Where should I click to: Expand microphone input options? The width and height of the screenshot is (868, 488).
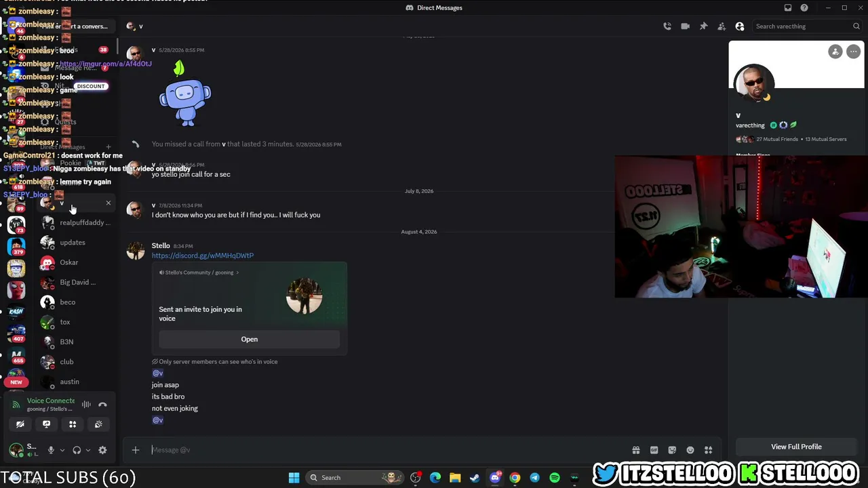coord(62,450)
